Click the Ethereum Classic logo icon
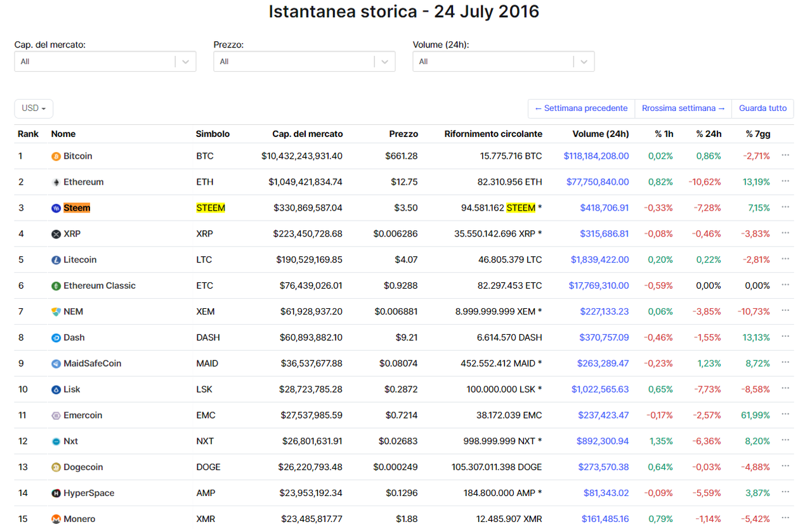The height and width of the screenshot is (529, 812). [56, 286]
